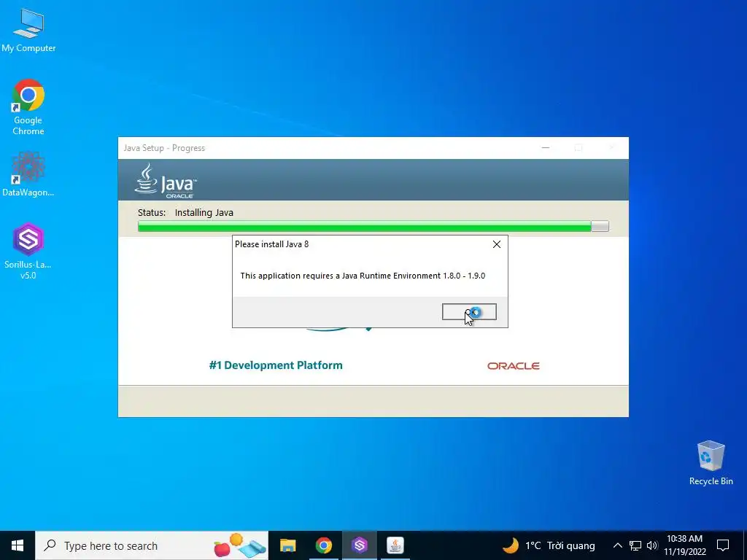Close the Please install Java 8 dialog
The height and width of the screenshot is (560, 747).
496,244
